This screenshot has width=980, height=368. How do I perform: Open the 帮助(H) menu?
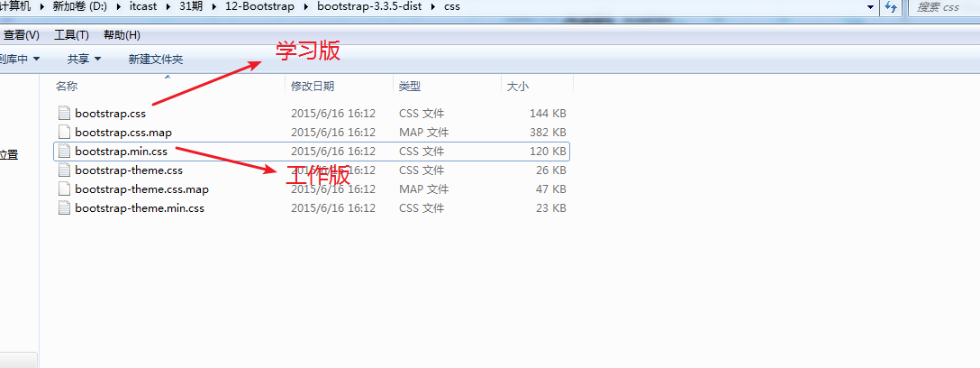coord(122,35)
